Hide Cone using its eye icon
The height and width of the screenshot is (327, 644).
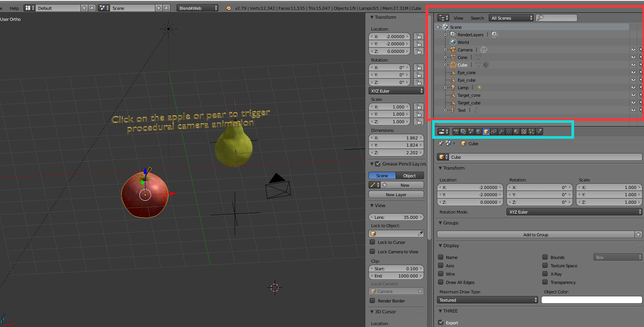[x=633, y=57]
